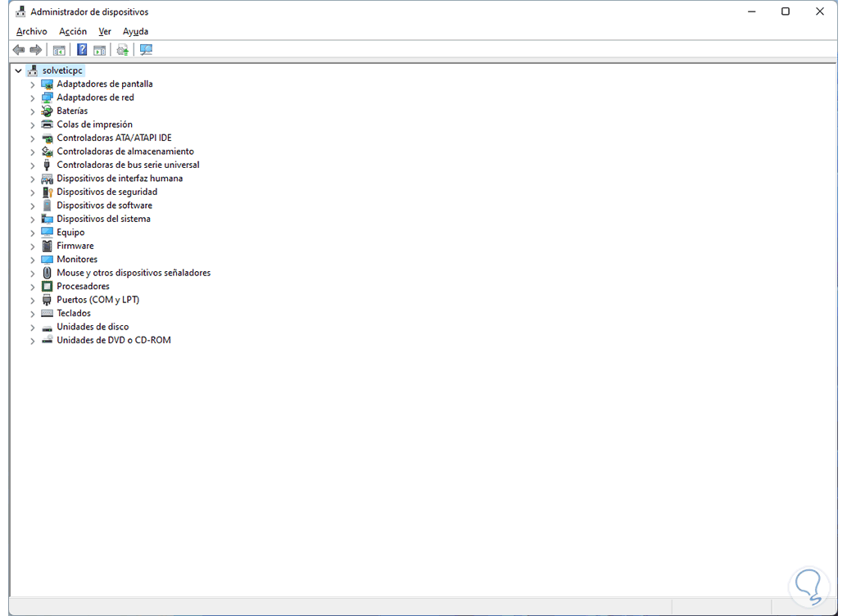The height and width of the screenshot is (616, 847).
Task: Click the Monitores display icon
Action: [47, 260]
